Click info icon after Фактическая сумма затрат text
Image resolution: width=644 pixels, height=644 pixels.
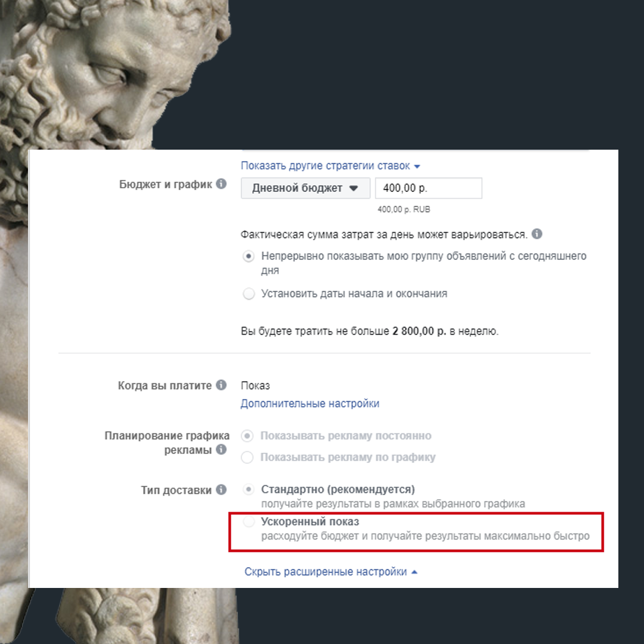(x=537, y=234)
